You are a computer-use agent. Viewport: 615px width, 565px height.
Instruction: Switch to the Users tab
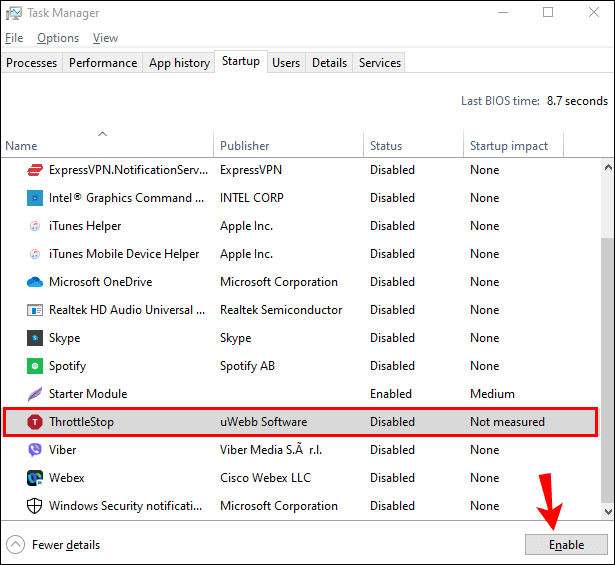click(286, 63)
